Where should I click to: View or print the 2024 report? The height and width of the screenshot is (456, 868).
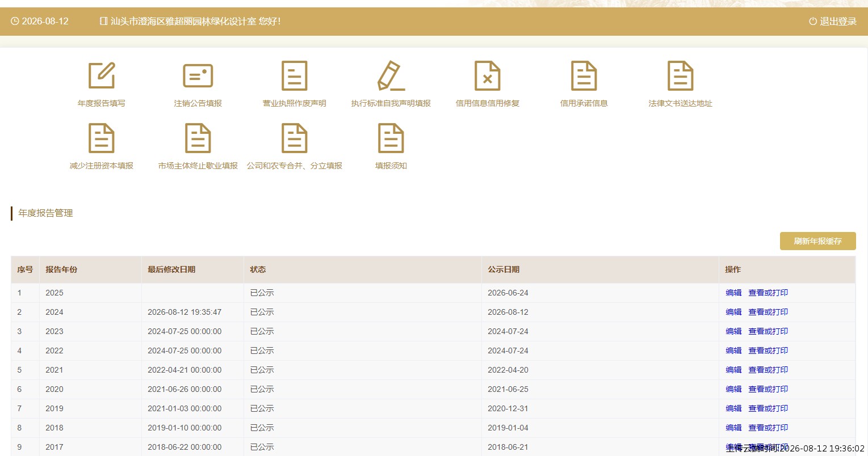(x=768, y=312)
